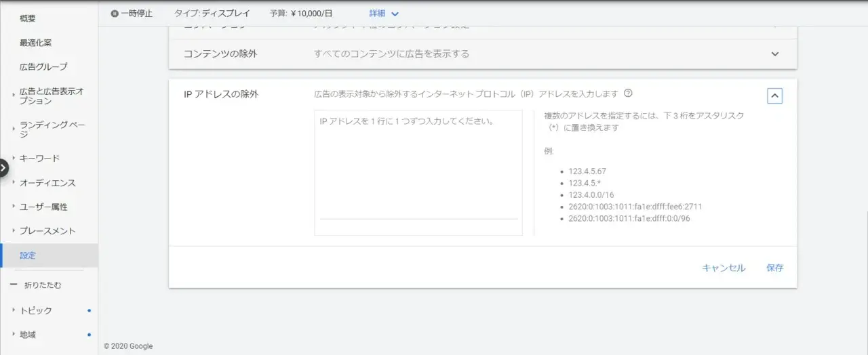
Task: Click the sidebar expand arrow handle
Action: pos(3,167)
